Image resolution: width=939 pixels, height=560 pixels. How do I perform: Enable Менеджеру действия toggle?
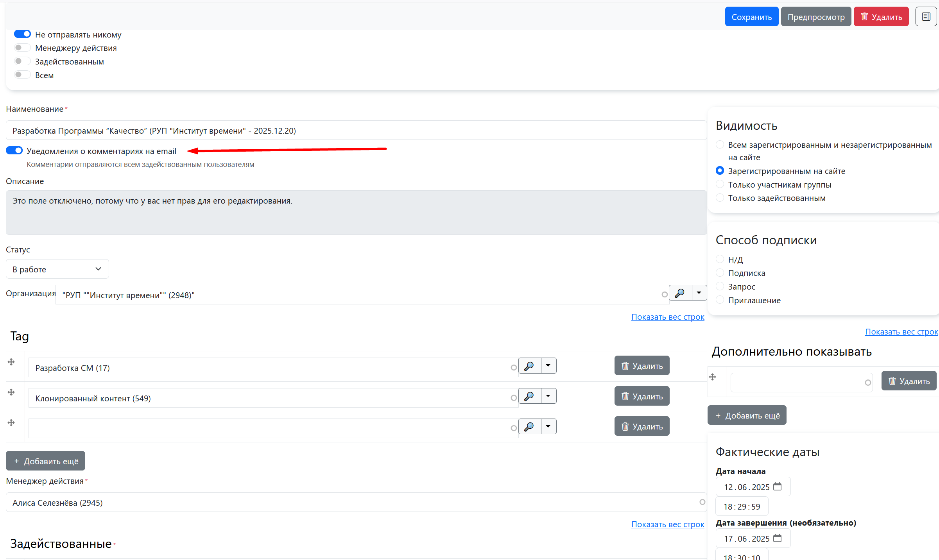point(22,48)
